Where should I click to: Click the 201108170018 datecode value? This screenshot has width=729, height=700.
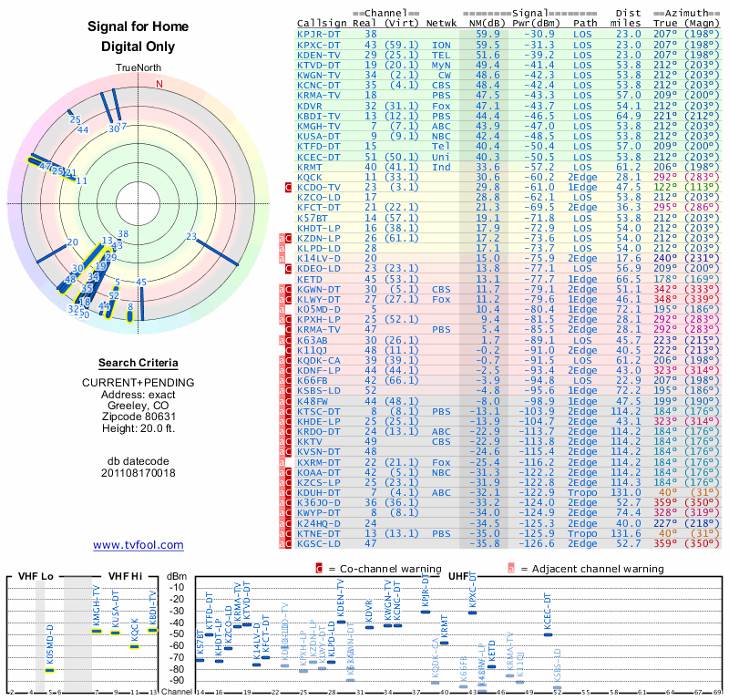point(139,473)
